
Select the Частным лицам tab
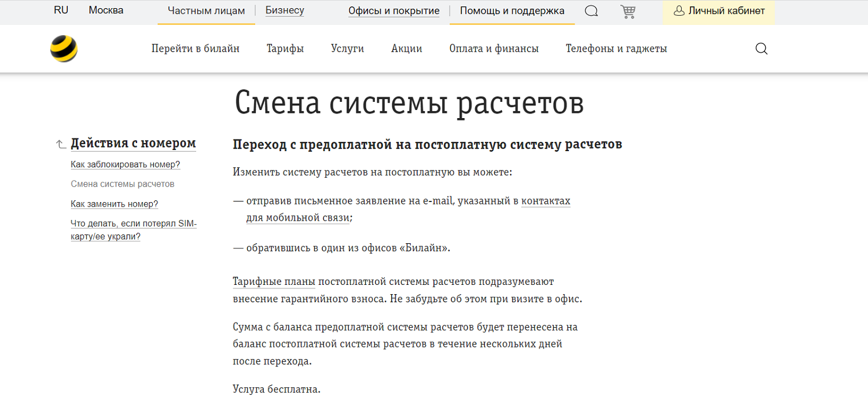(x=206, y=11)
